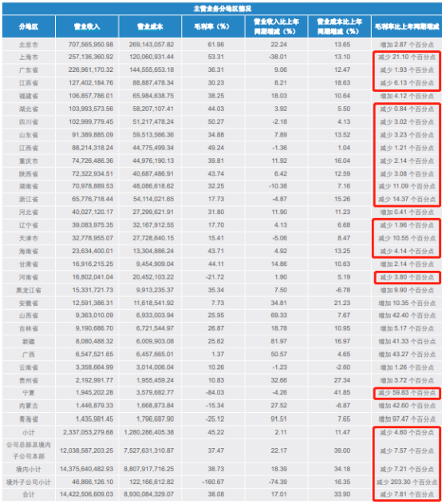
Task: Click 增加 4.12 个百分点 cell
Action: tap(407, 96)
